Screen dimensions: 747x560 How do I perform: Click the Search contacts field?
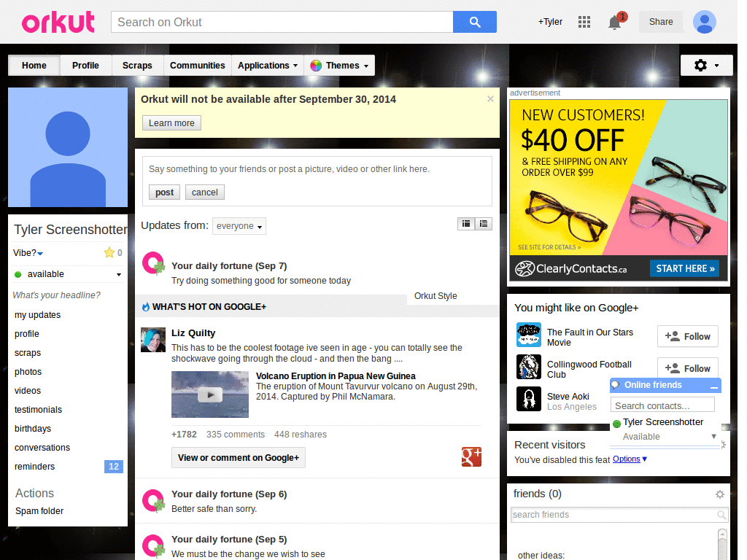[x=662, y=405]
